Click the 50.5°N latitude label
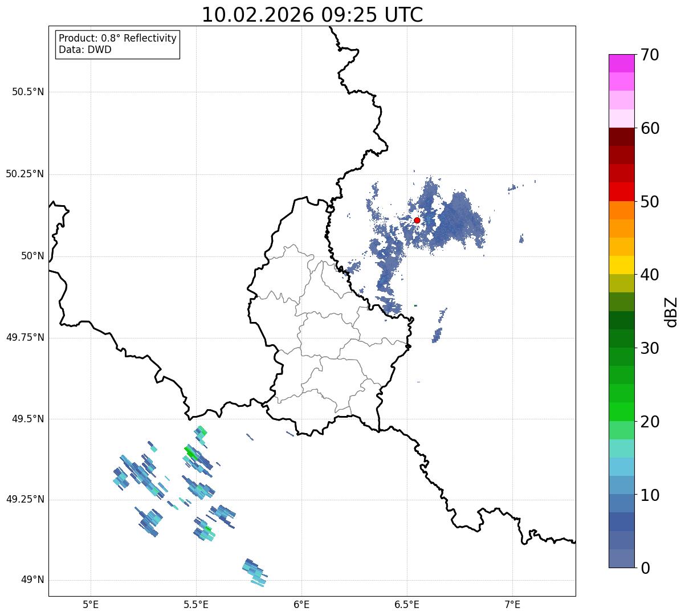Image resolution: width=685 pixels, height=616 pixels. click(x=28, y=92)
